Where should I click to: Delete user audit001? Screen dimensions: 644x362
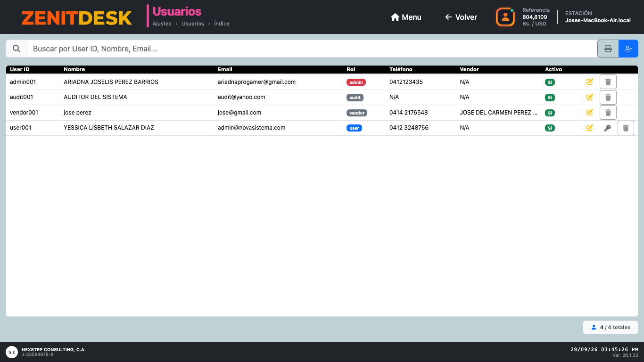[x=608, y=98]
